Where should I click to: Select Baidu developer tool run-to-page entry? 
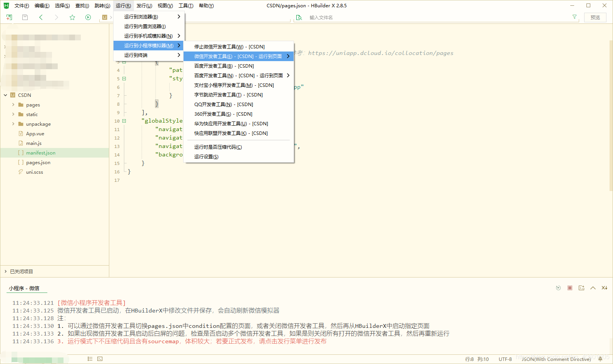pos(239,75)
